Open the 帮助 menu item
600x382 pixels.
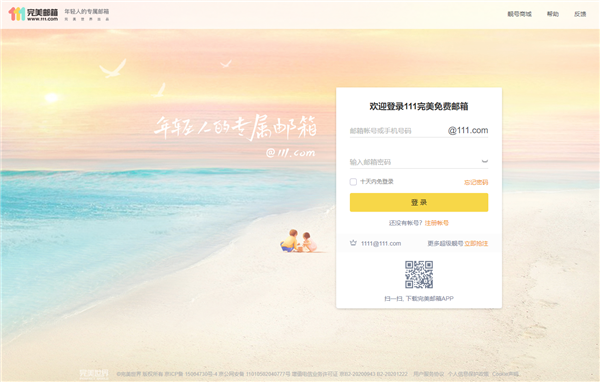click(553, 14)
